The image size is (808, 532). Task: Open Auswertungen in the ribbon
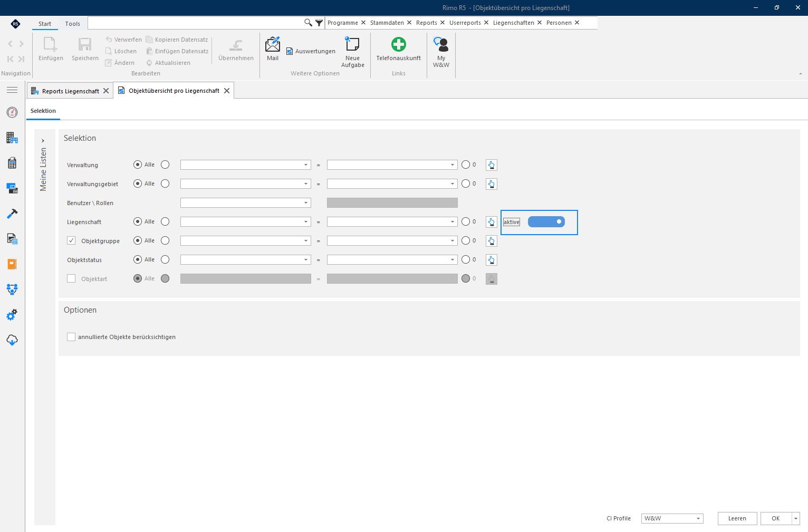click(311, 51)
